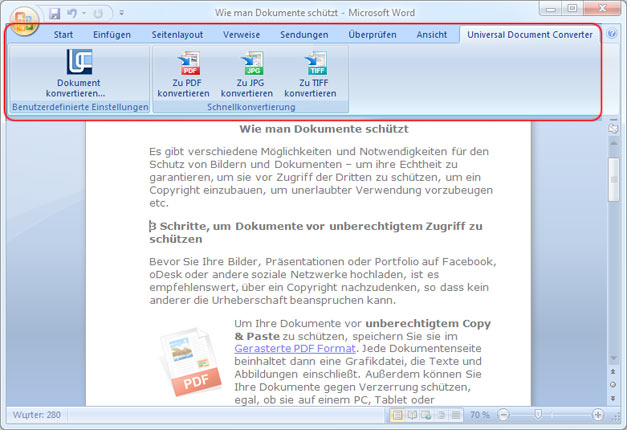Go to the Verweise tab
The image size is (627, 430).
click(242, 35)
